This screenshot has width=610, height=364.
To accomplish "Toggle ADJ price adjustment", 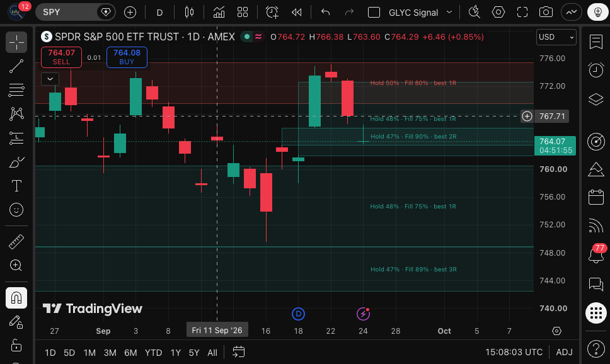I will (x=564, y=352).
